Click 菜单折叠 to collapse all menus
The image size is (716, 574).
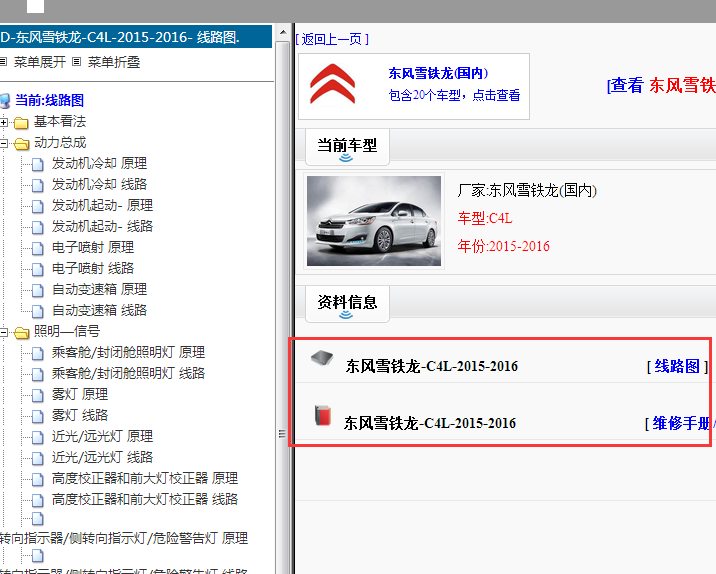114,62
